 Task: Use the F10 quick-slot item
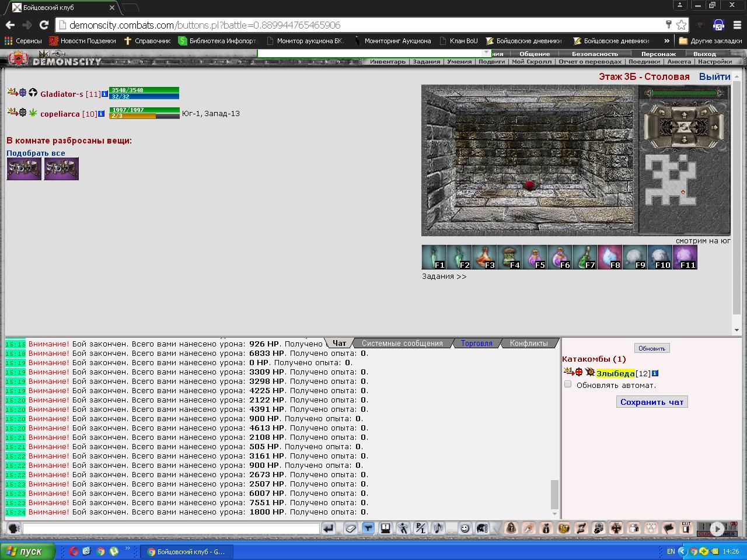click(660, 257)
